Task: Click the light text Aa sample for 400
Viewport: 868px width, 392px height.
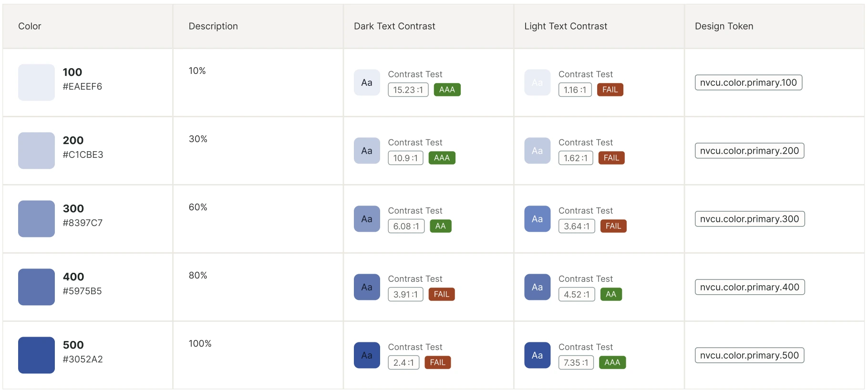Action: (537, 287)
